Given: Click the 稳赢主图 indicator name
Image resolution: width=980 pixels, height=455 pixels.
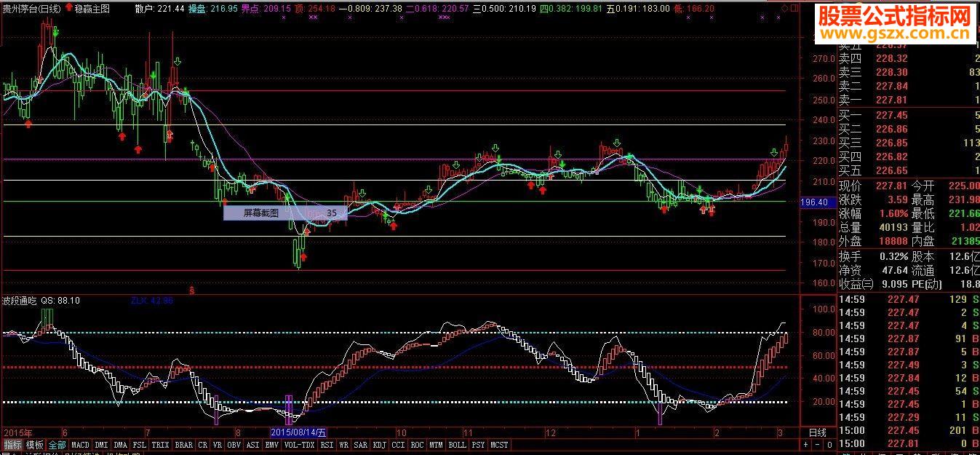Looking at the screenshot, I should pos(92,9).
